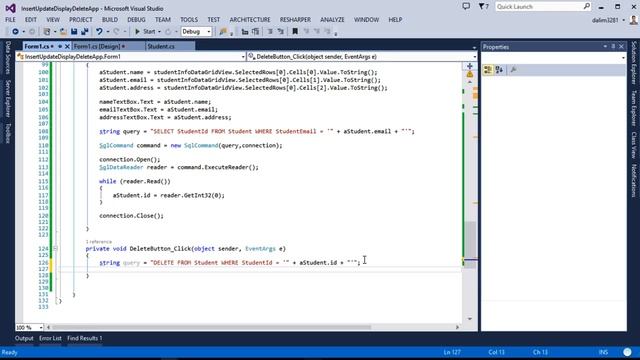Open the Toolbox side tab

tap(8, 133)
